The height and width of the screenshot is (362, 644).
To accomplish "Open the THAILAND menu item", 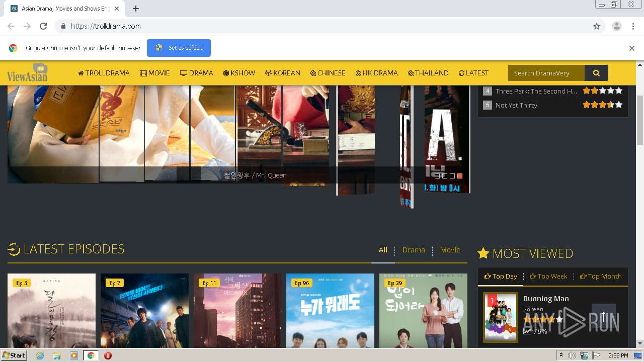I will tap(428, 73).
